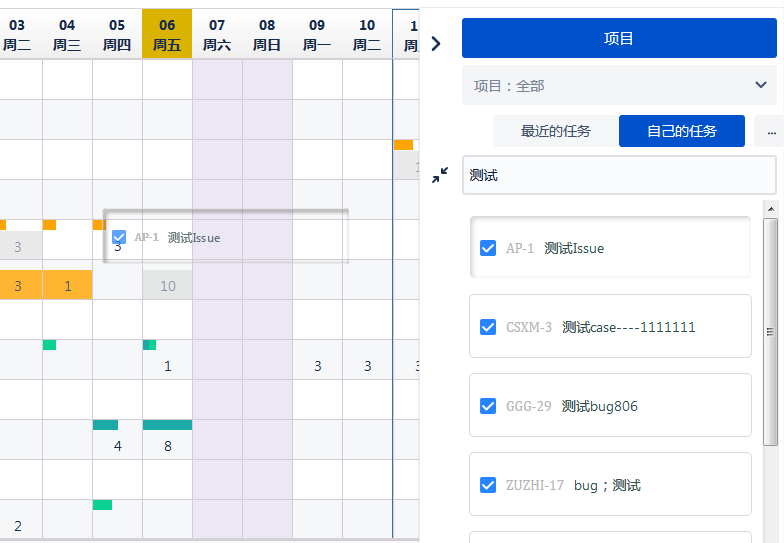Uncheck the AP-1 测试Issue checkbox in list
The image size is (784, 543).
[x=488, y=248]
